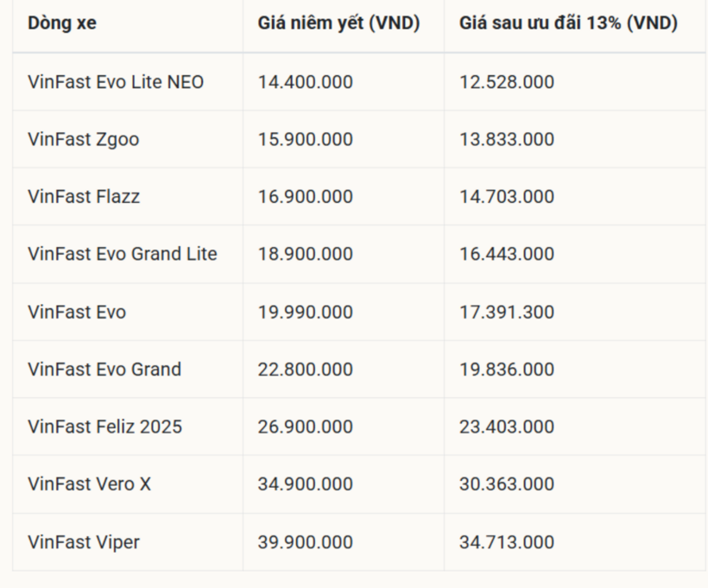Select the "Giá niêm yết (VND)" header

coord(338,24)
